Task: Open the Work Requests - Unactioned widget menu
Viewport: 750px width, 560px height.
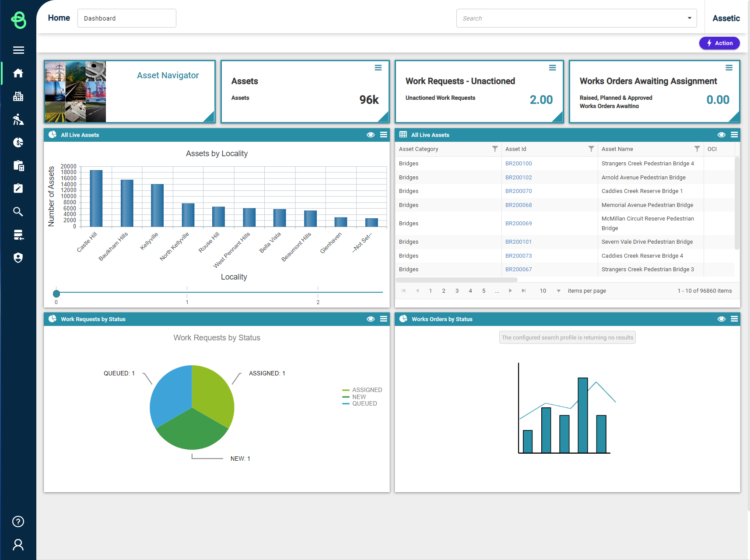Action: coord(552,67)
